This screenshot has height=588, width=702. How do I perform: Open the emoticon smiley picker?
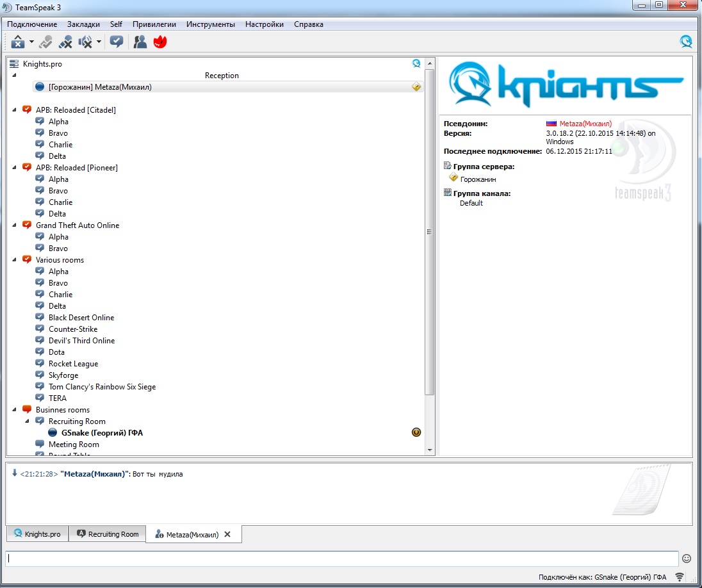coord(687,559)
